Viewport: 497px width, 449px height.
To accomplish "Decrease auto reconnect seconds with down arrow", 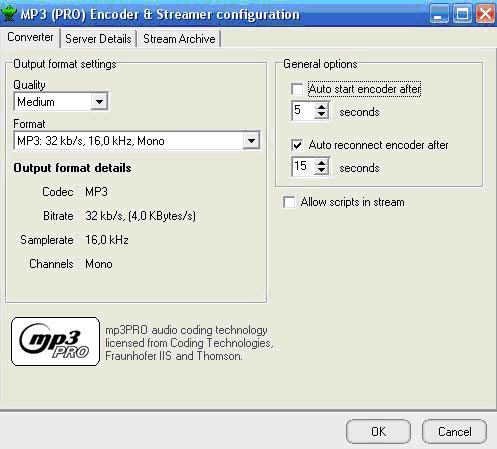I will [321, 171].
